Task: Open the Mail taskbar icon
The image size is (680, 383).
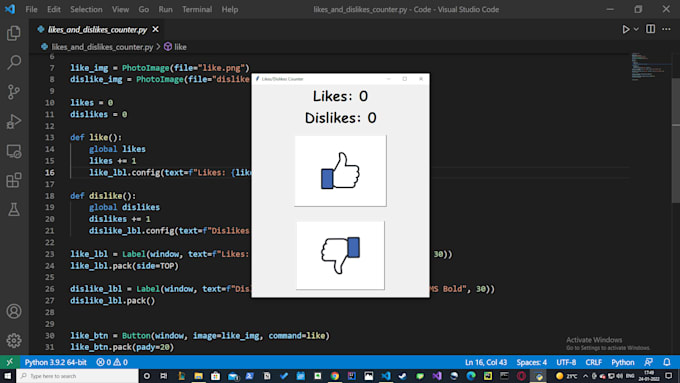Action: [x=233, y=376]
